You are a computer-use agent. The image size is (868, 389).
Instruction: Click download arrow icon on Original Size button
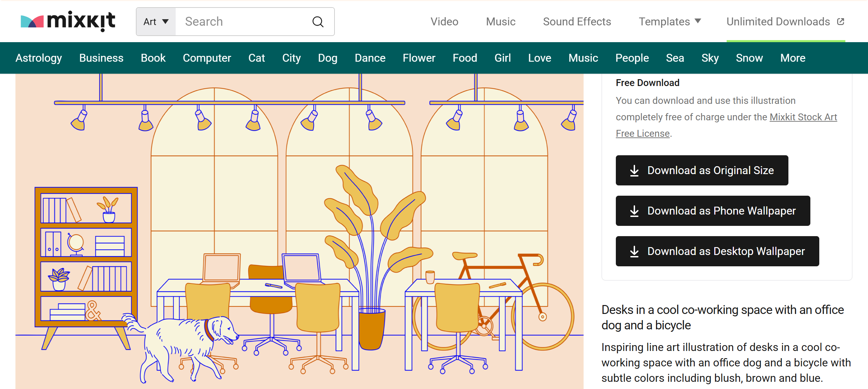[634, 171]
